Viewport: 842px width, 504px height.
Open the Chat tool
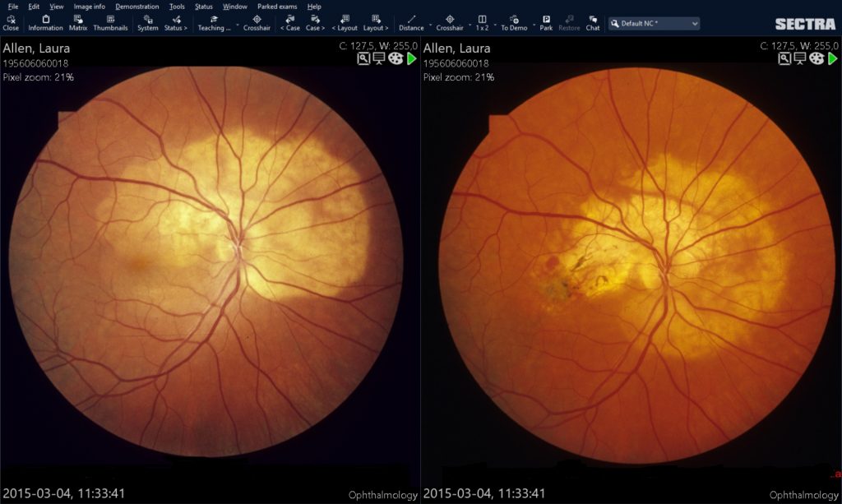pos(593,22)
